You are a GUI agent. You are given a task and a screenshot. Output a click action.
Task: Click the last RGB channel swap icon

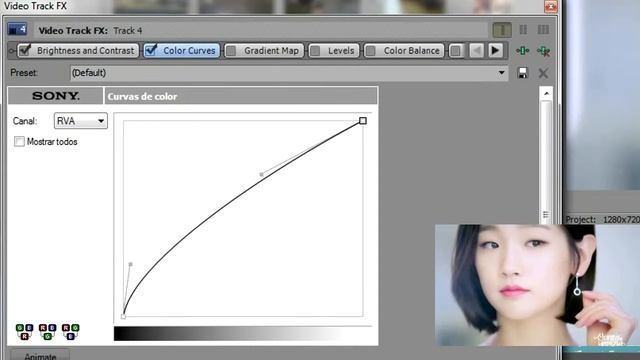(71, 331)
